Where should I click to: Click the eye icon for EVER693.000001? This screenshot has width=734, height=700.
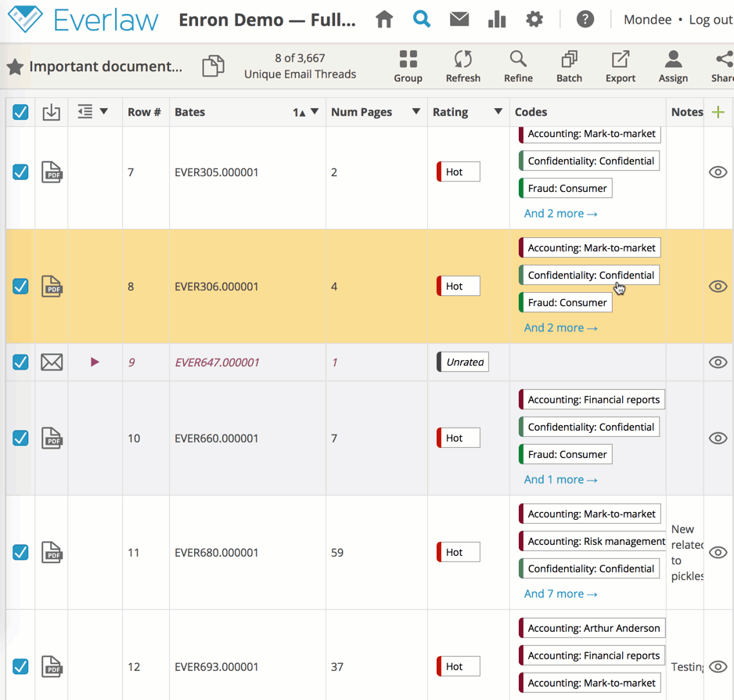718,666
